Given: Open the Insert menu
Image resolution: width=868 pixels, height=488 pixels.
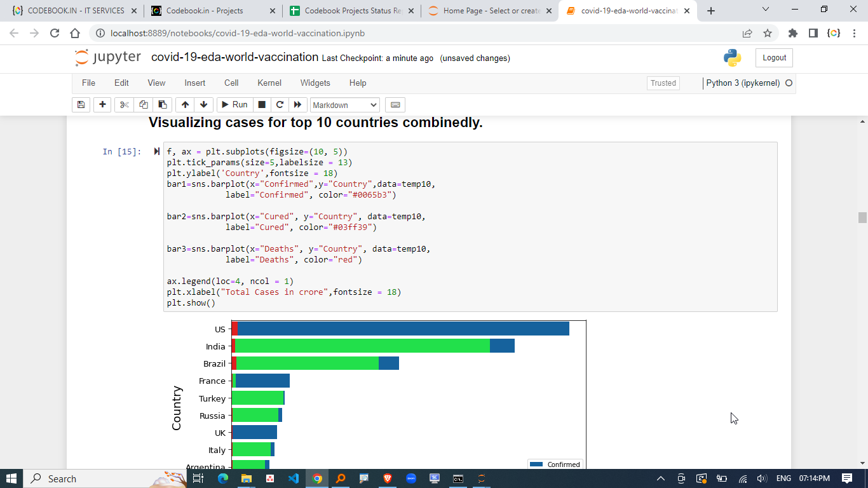Looking at the screenshot, I should (x=195, y=83).
